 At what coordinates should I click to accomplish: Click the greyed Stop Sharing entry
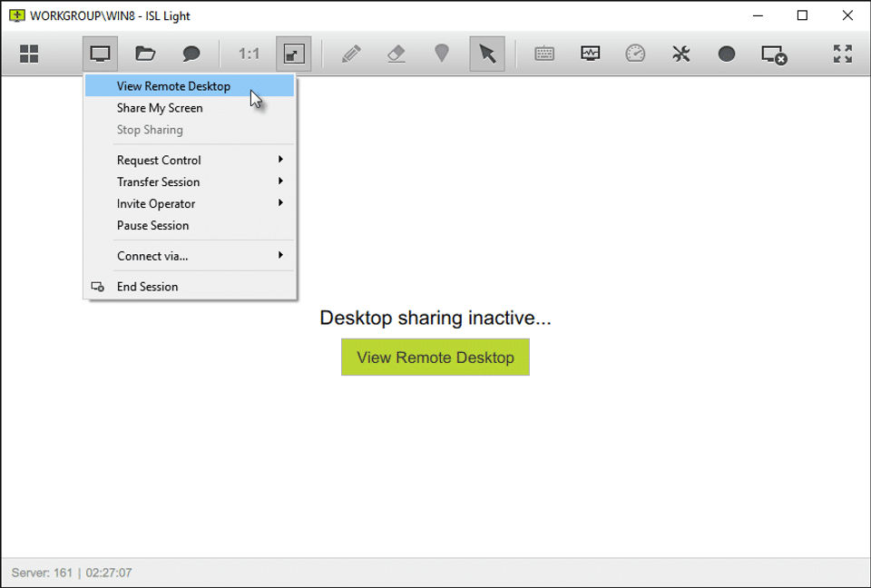coord(190,130)
